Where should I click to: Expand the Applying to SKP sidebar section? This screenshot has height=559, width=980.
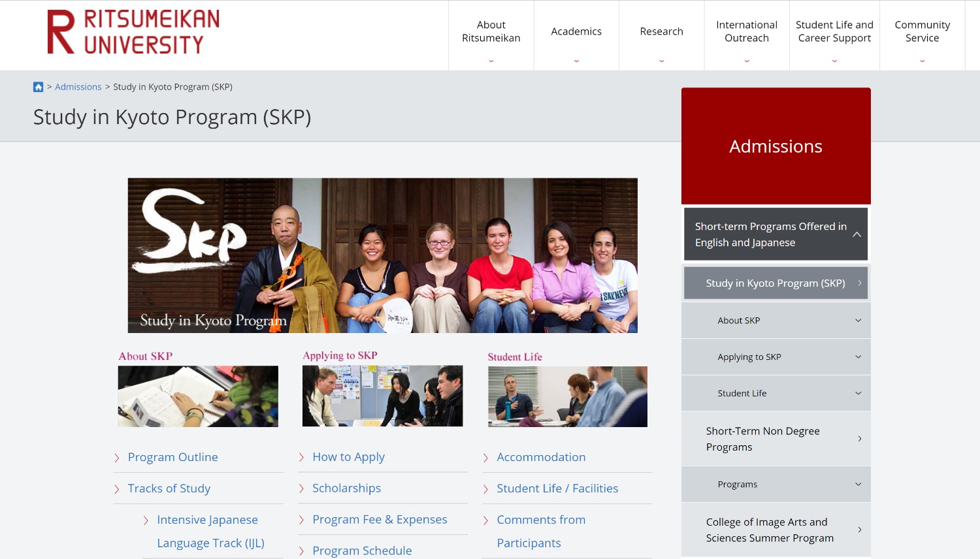[776, 357]
